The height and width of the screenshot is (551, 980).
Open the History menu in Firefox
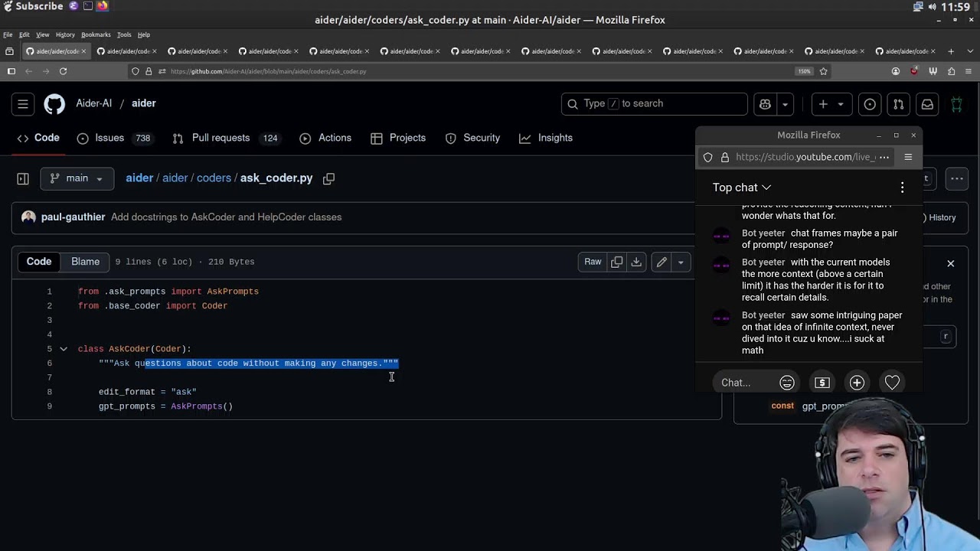pyautogui.click(x=65, y=34)
